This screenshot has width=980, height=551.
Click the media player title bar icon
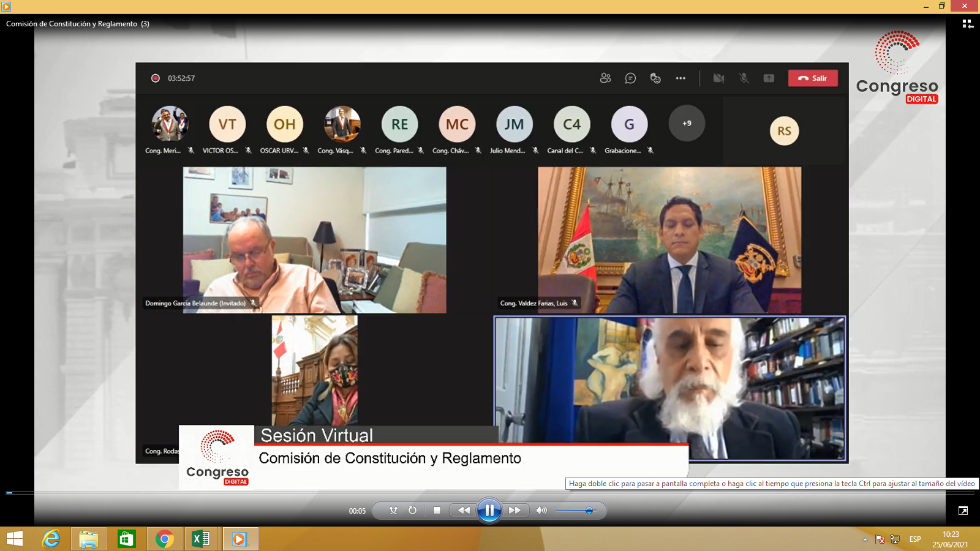click(x=6, y=6)
